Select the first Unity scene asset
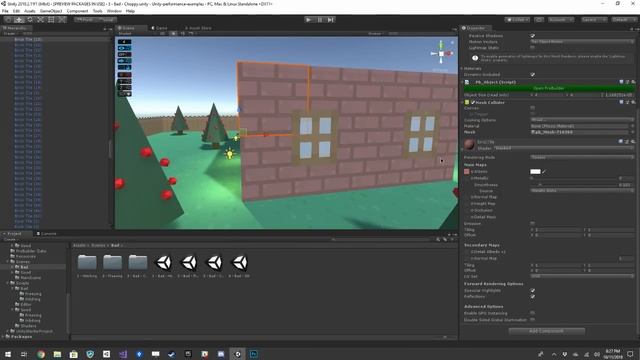This screenshot has height=360, width=640. click(x=164, y=262)
